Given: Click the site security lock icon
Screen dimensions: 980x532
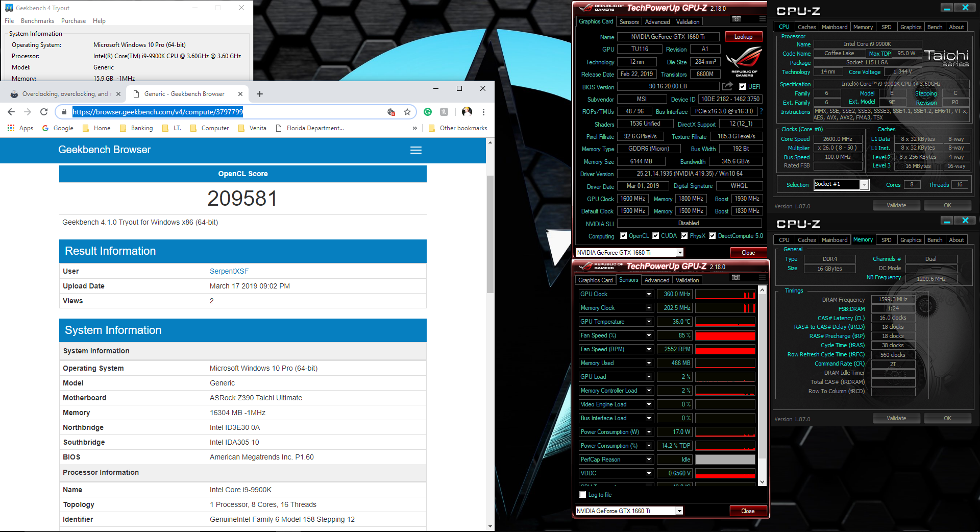Looking at the screenshot, I should click(64, 112).
